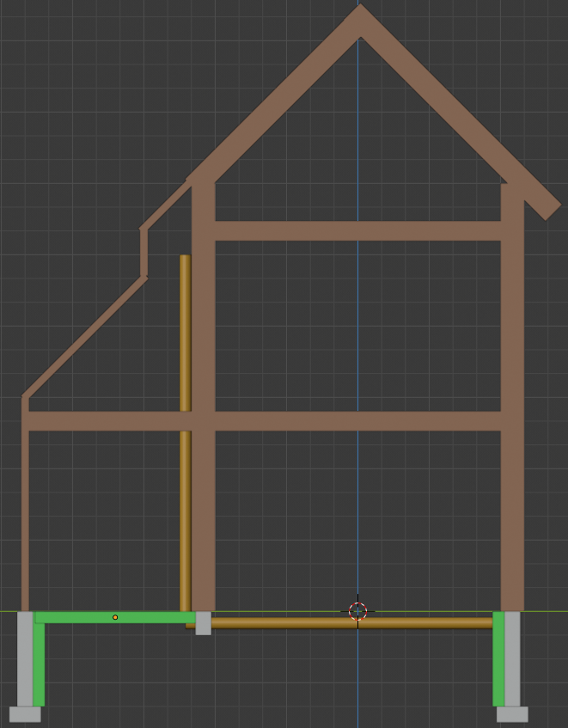
Task: Select the green vertical strip beside right foundation
Action: [x=498, y=659]
